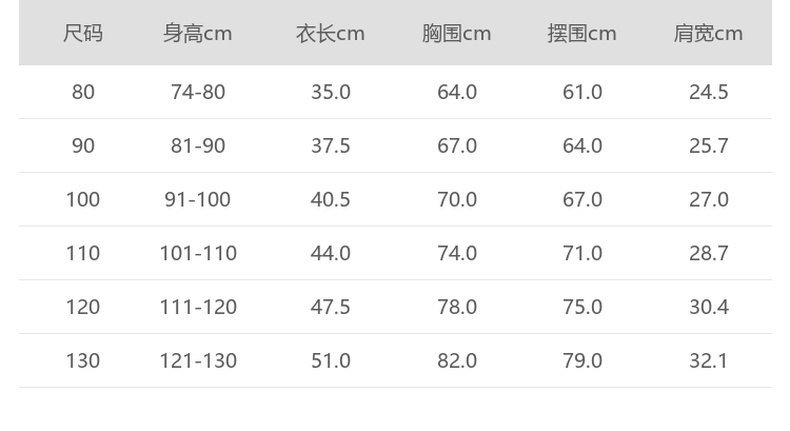Select the 摆围cm header cell
Image resolution: width=790 pixels, height=431 pixels.
[582, 34]
